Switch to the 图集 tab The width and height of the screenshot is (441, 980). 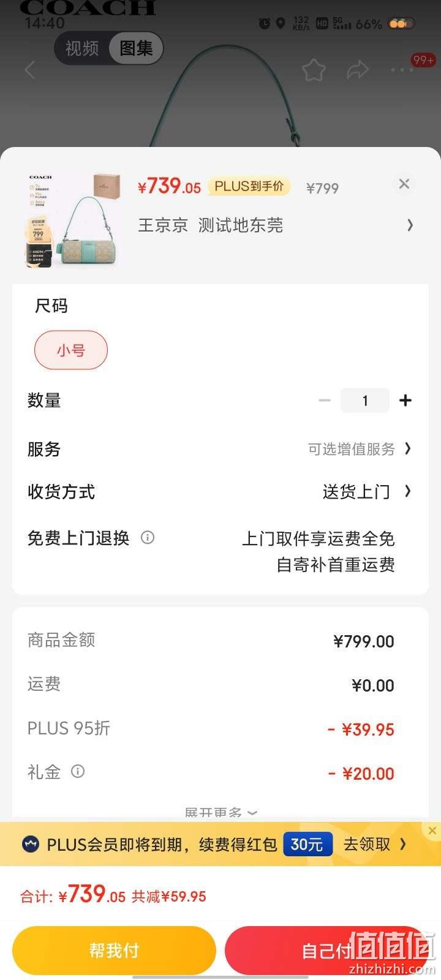point(136,48)
